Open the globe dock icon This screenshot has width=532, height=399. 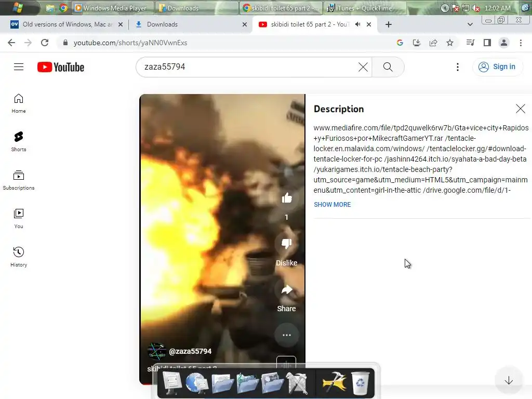pos(197,383)
